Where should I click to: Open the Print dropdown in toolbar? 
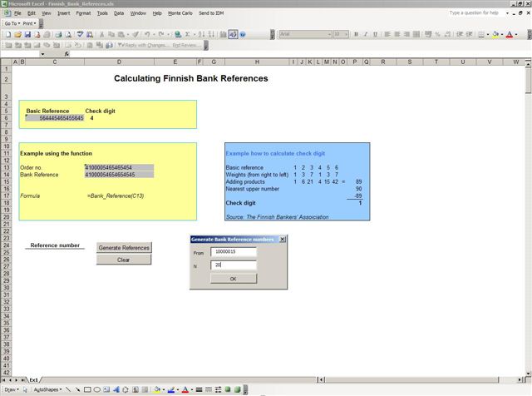pyautogui.click(x=29, y=23)
